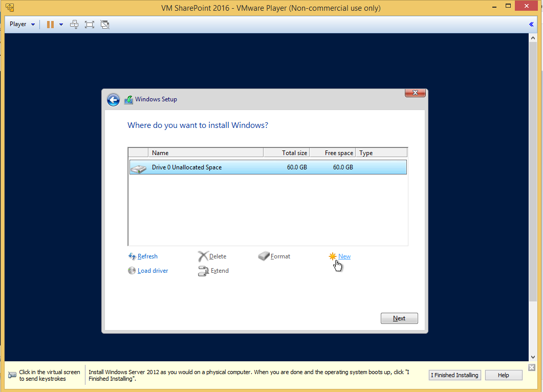This screenshot has height=392, width=543.
Task: Click the Refresh arrows icon
Action: click(x=132, y=256)
